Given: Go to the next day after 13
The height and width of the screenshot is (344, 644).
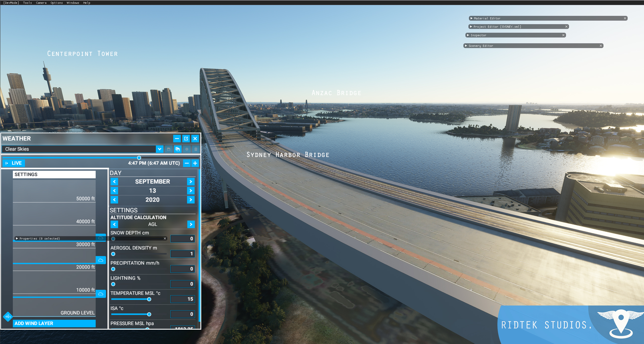Looking at the screenshot, I should point(191,190).
